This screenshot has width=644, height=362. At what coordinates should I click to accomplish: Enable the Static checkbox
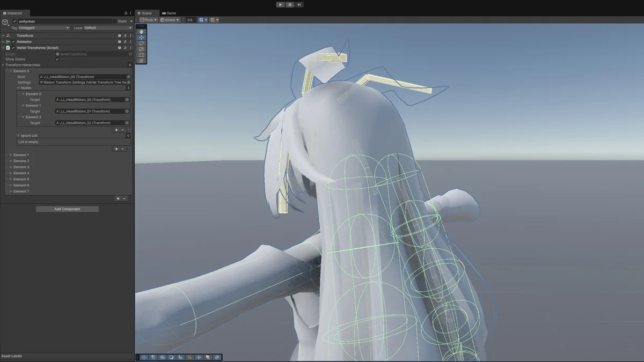pos(115,21)
